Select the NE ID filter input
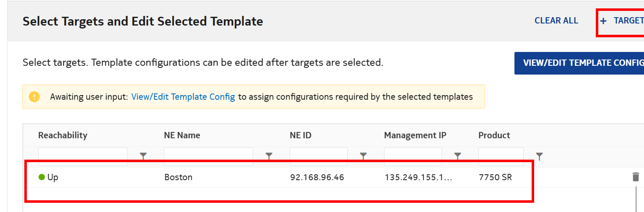This screenshot has width=644, height=212. (318, 156)
